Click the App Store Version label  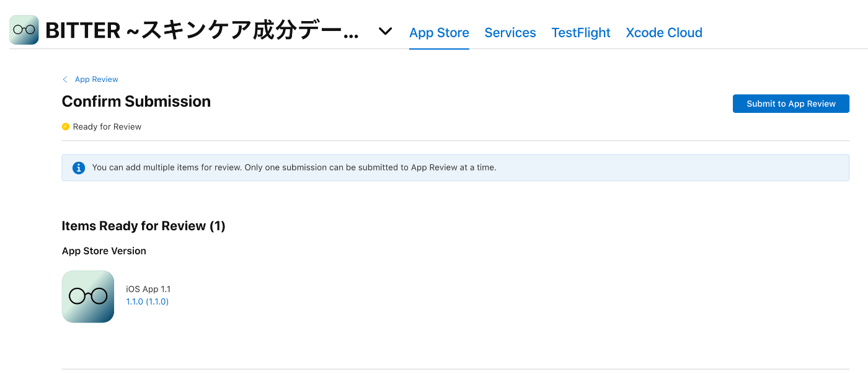[x=104, y=251]
